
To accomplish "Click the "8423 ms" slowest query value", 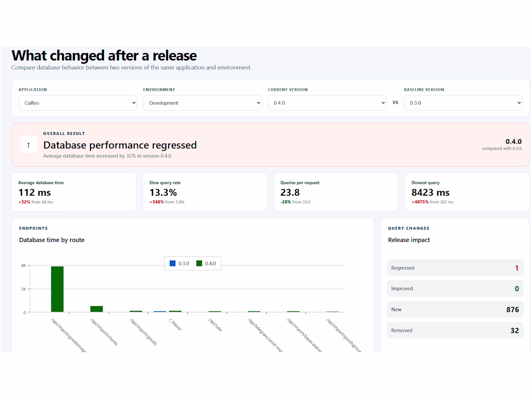I will 430,192.
